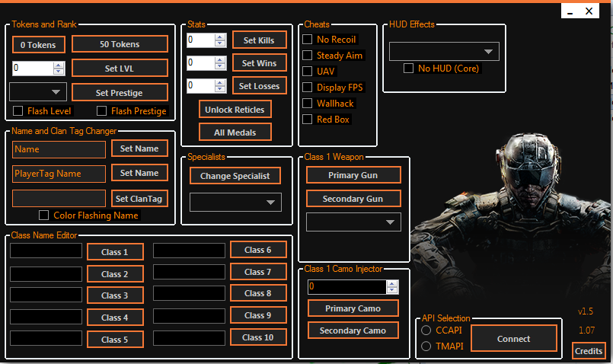The width and height of the screenshot is (613, 364).
Task: Enable the Steady Aim cheat
Action: (308, 55)
